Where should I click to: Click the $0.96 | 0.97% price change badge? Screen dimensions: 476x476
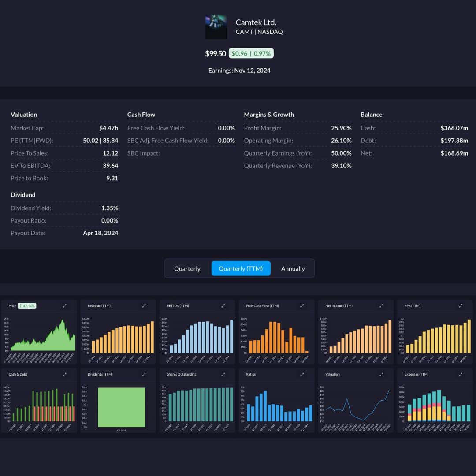click(x=251, y=53)
